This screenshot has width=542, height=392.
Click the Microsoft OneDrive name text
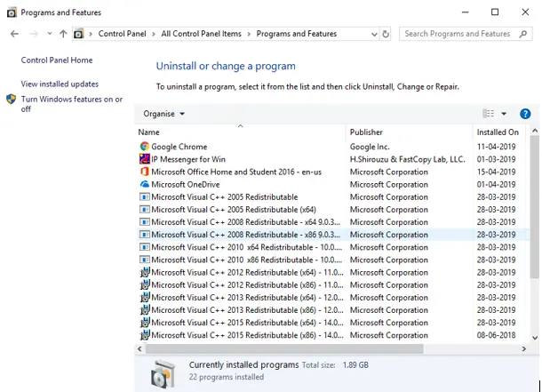tap(186, 184)
